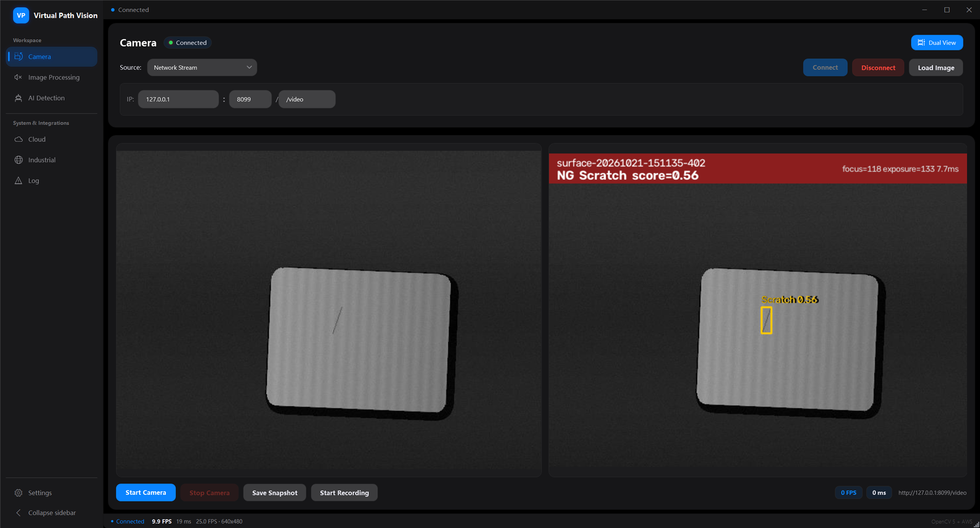Click the yellow Scratch bounding box
The height and width of the screenshot is (528, 980).
tap(766, 320)
